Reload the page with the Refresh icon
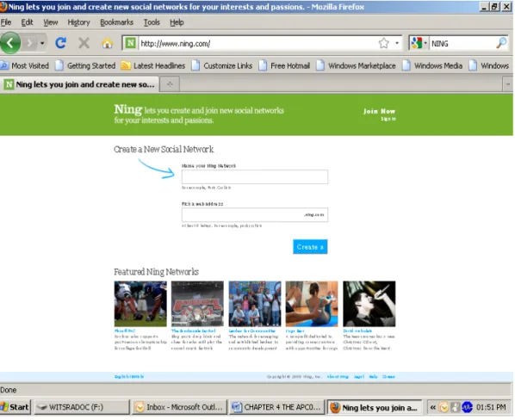 [61, 43]
